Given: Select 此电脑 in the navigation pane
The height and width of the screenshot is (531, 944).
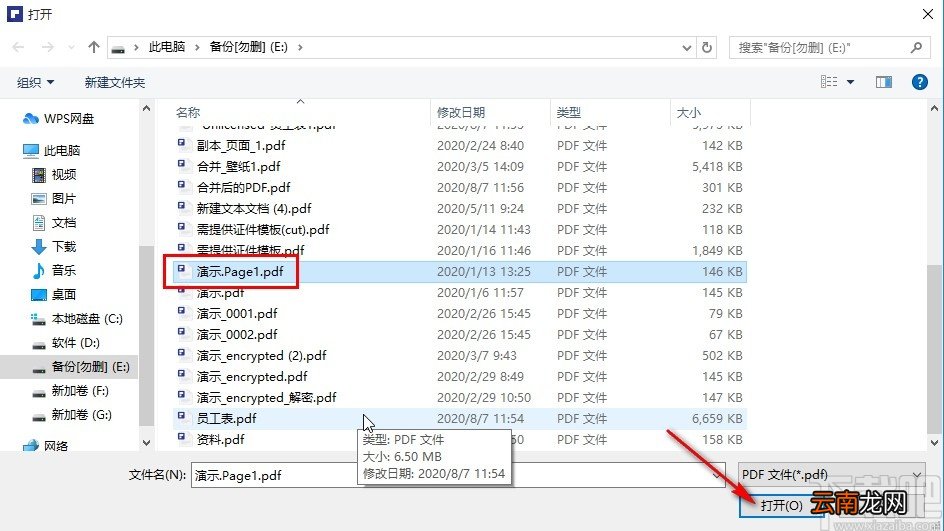Looking at the screenshot, I should (52, 151).
